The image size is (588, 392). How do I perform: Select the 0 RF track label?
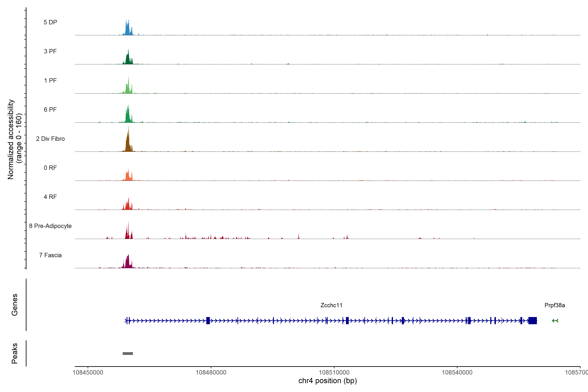50,168
